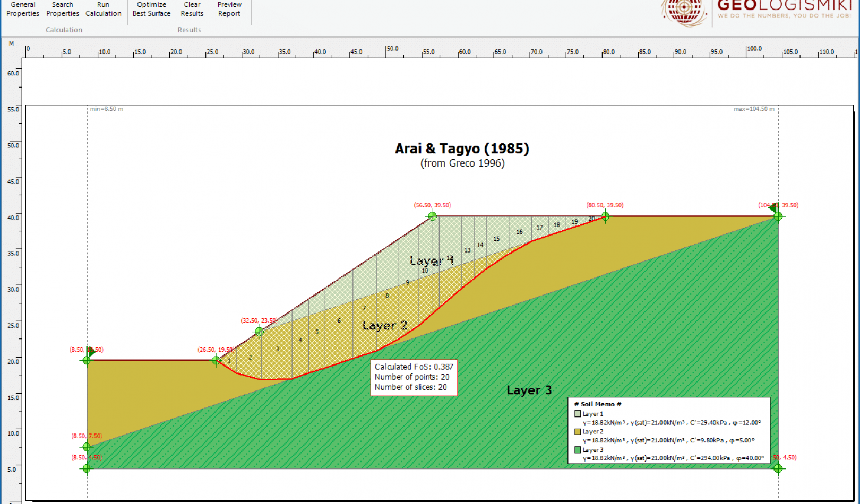Click the Run Calculation command
This screenshot has width=860, height=504.
[103, 9]
